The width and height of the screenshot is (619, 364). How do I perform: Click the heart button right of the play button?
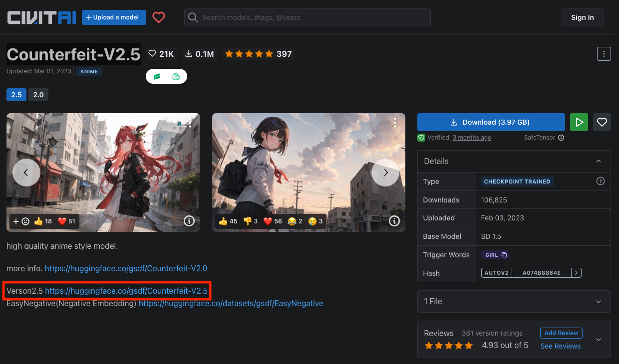point(602,122)
